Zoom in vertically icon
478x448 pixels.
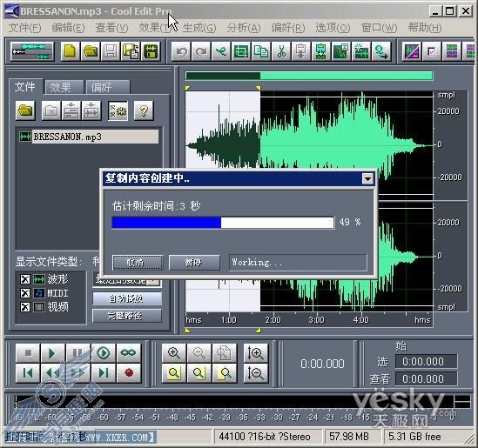(x=256, y=353)
